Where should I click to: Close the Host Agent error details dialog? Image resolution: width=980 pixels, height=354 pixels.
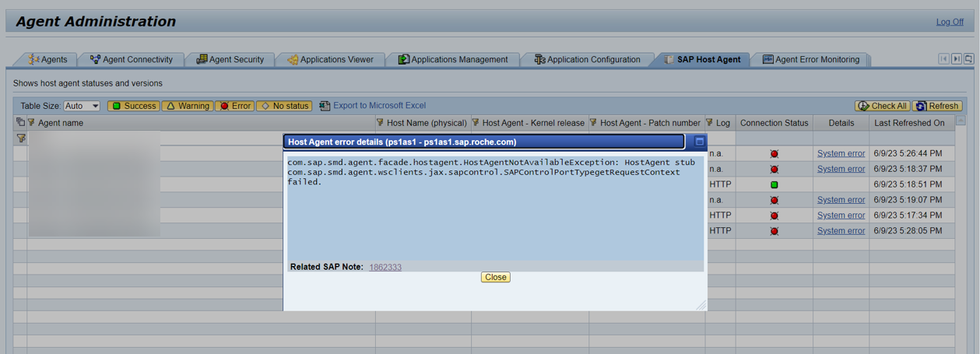coord(495,277)
